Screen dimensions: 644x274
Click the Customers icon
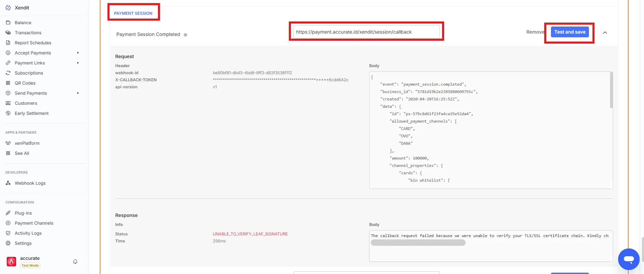tap(8, 103)
